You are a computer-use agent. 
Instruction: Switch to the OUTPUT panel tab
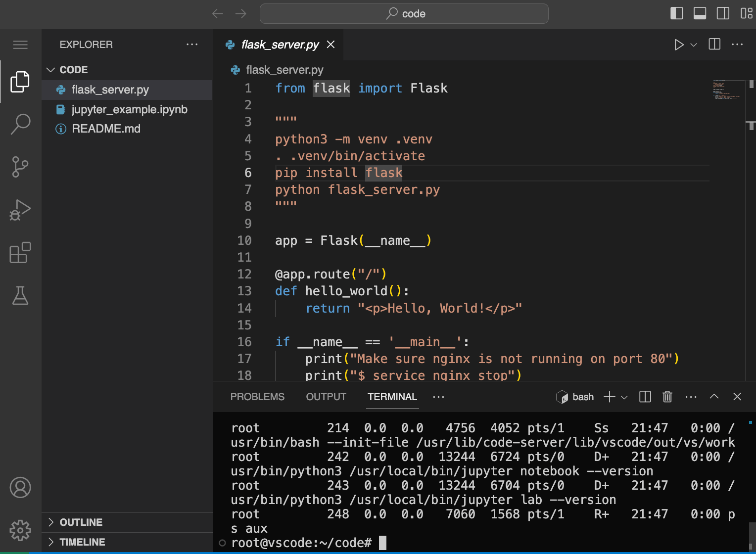click(x=326, y=397)
